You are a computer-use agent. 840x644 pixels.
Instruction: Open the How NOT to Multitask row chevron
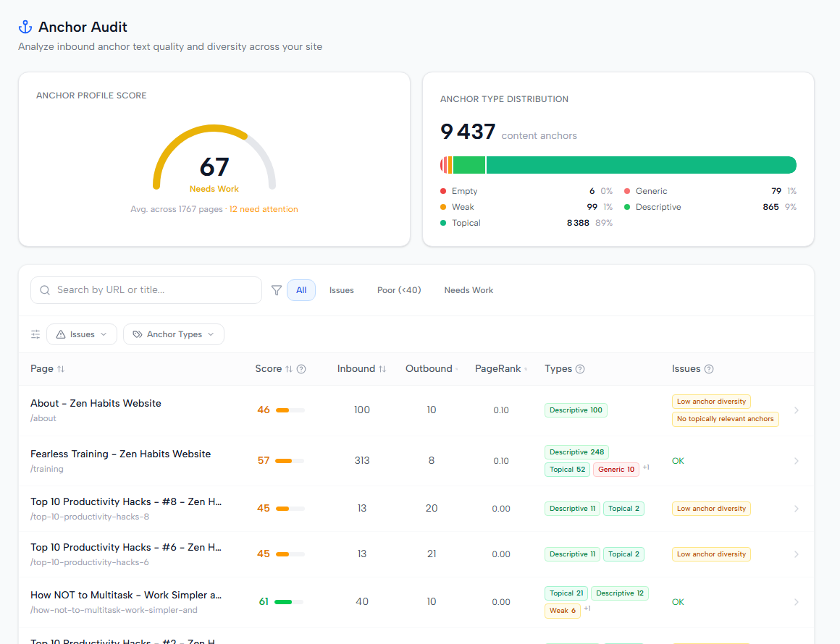pos(796,602)
